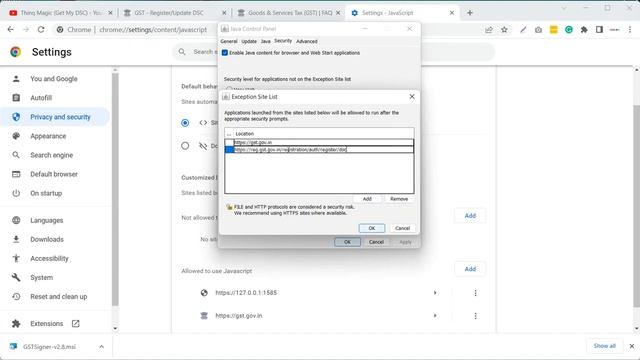Open Reset and clean up settings
Screen dimensions: 640x360
click(x=58, y=297)
